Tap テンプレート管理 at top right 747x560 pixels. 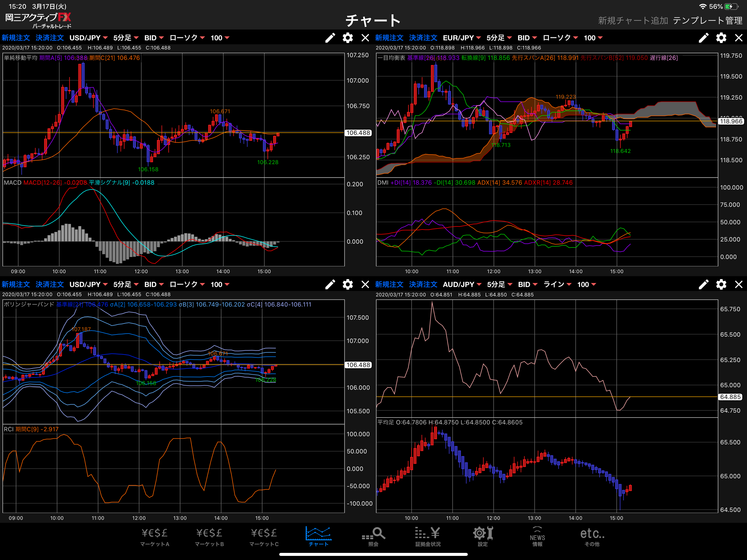pos(707,21)
